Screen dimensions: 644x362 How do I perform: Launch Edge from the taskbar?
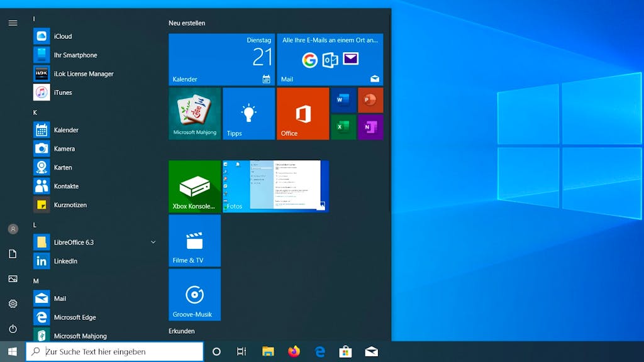point(319,351)
